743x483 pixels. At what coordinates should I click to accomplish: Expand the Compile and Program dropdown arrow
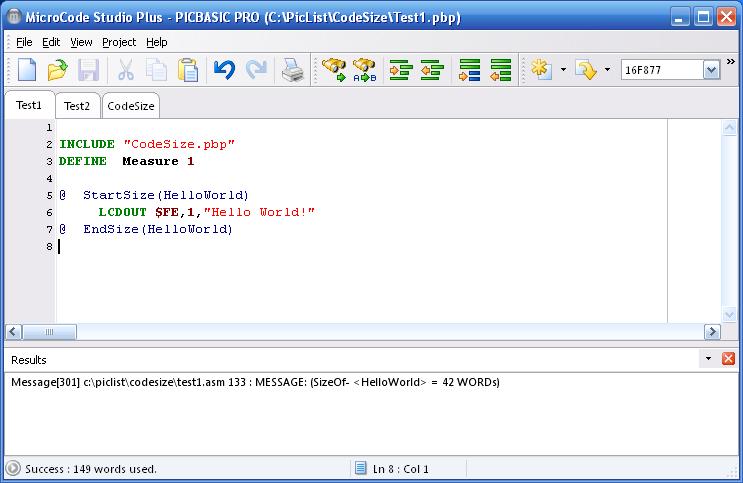(607, 70)
